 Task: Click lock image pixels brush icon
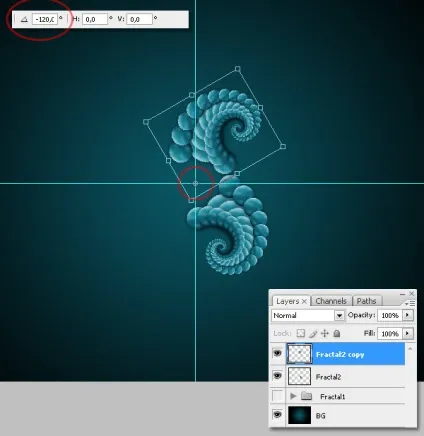(313, 333)
